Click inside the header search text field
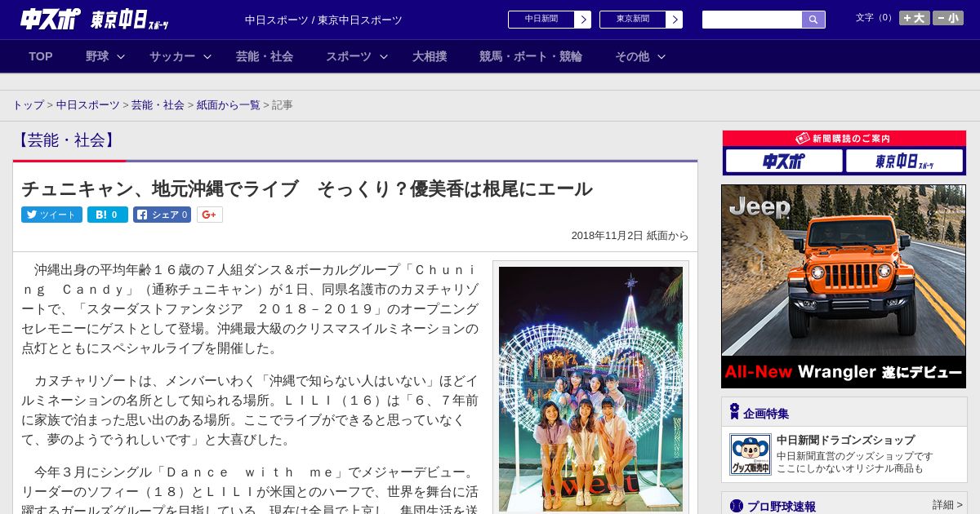 (751, 20)
